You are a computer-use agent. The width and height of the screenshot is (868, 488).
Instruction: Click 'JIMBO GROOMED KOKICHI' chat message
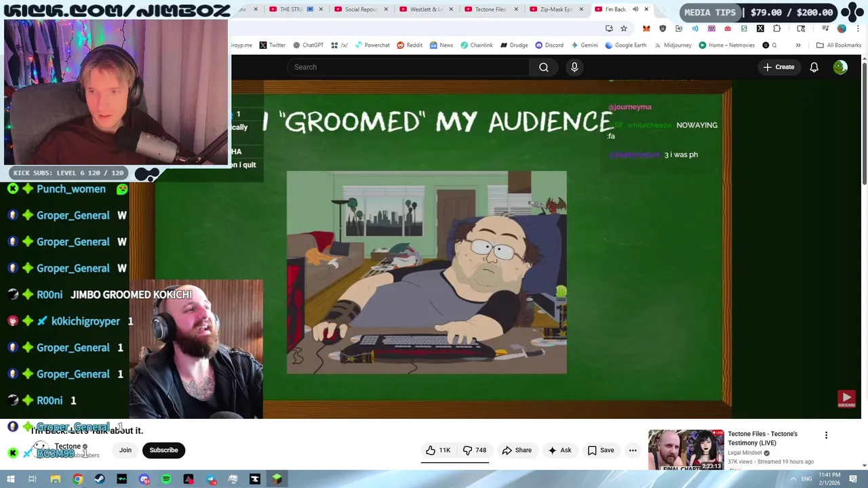click(132, 295)
